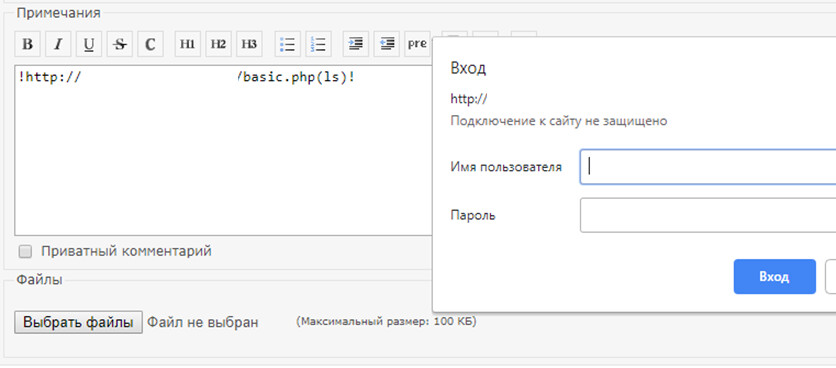This screenshot has height=368, width=836.
Task: Insert numbered list
Action: (x=318, y=44)
